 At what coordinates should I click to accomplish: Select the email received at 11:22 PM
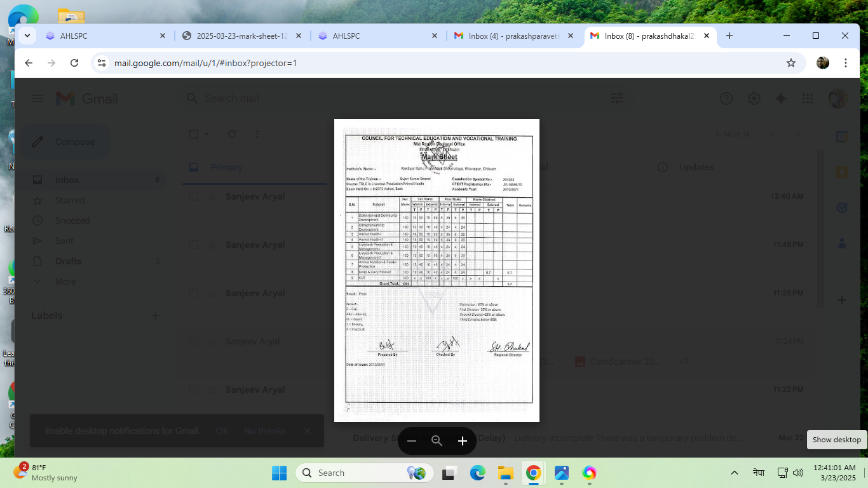coord(194,390)
